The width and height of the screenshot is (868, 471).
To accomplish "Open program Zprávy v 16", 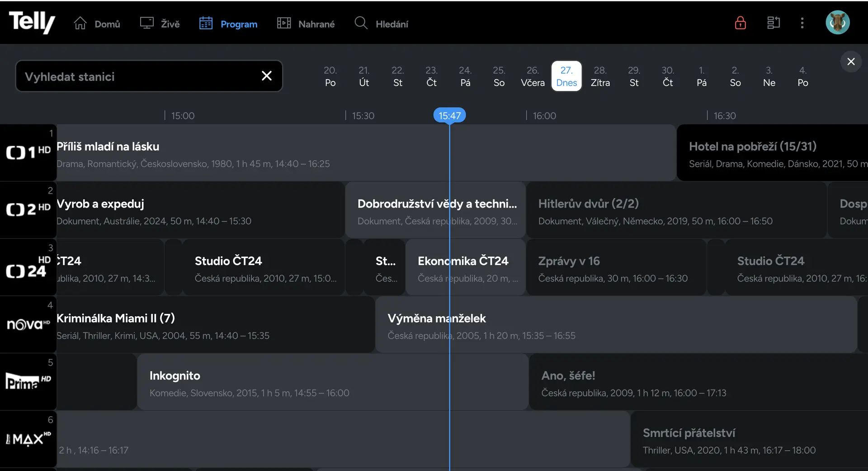I will tap(616, 267).
